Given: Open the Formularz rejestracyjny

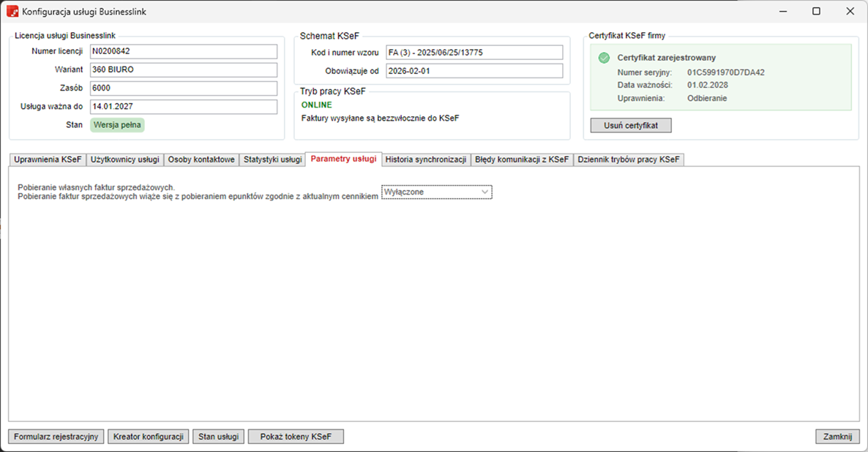Looking at the screenshot, I should tap(56, 437).
